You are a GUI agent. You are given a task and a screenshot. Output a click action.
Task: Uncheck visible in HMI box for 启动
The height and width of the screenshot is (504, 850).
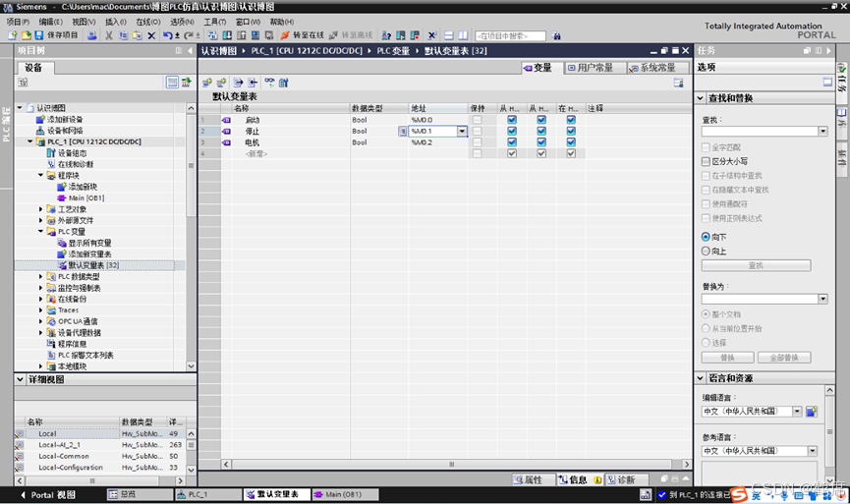pos(571,120)
